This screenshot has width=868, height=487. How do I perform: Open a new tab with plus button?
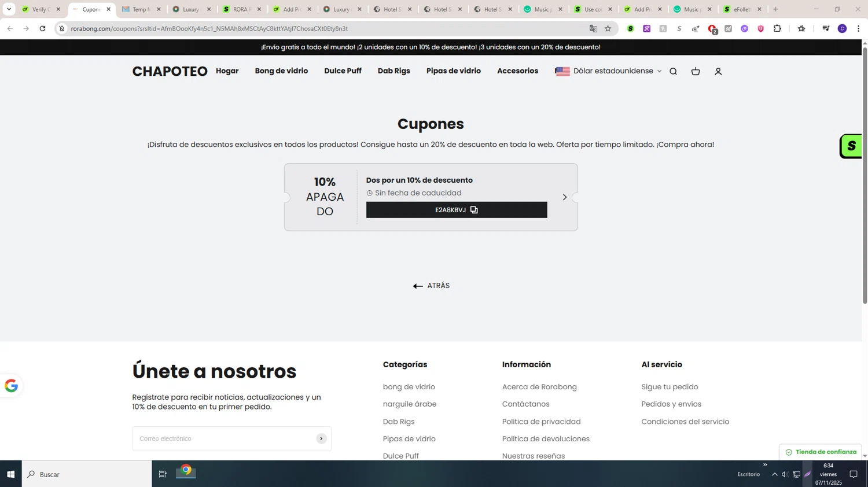tap(776, 9)
